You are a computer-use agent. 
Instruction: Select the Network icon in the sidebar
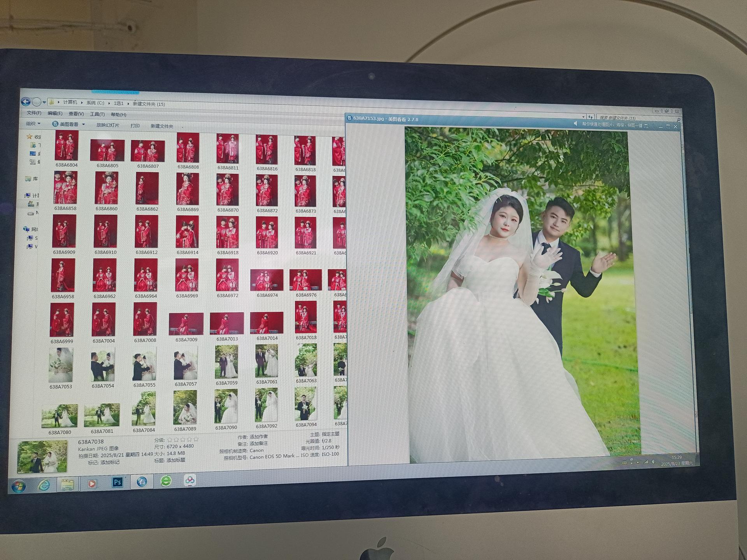[x=26, y=229]
